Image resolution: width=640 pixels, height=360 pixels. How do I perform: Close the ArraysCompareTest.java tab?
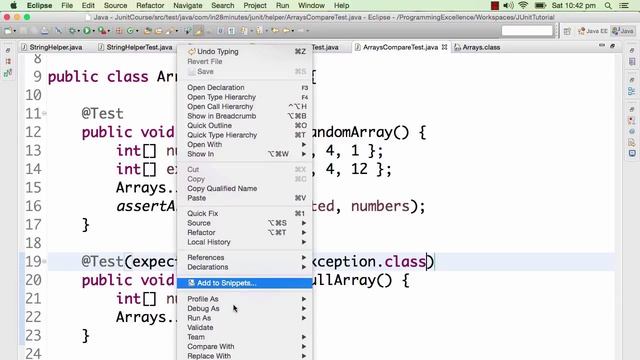pyautogui.click(x=444, y=47)
